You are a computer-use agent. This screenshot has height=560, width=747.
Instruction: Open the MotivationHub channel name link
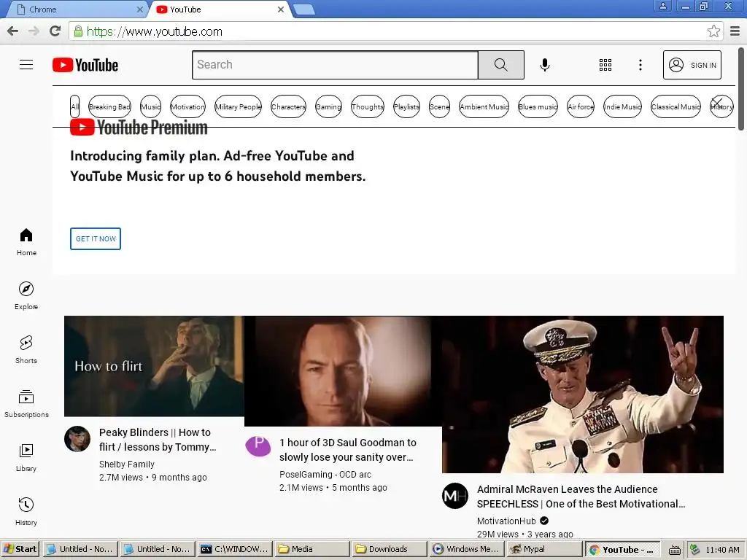(506, 521)
